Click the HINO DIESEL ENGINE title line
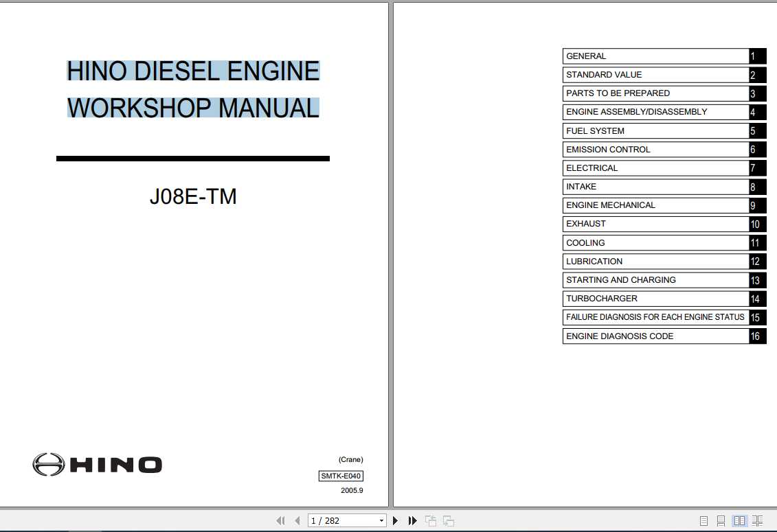Viewport: 777px width, 532px height. point(193,71)
